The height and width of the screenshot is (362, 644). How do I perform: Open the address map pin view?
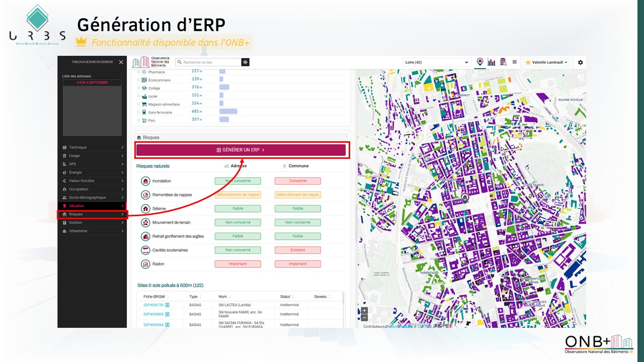(480, 62)
